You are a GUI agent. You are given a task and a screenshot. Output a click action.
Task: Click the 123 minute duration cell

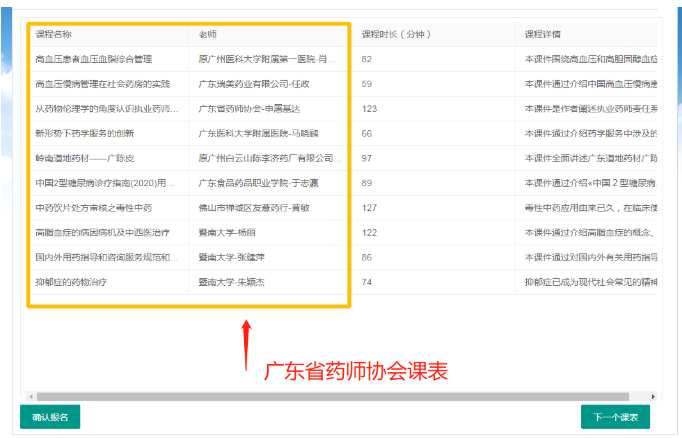coord(369,109)
